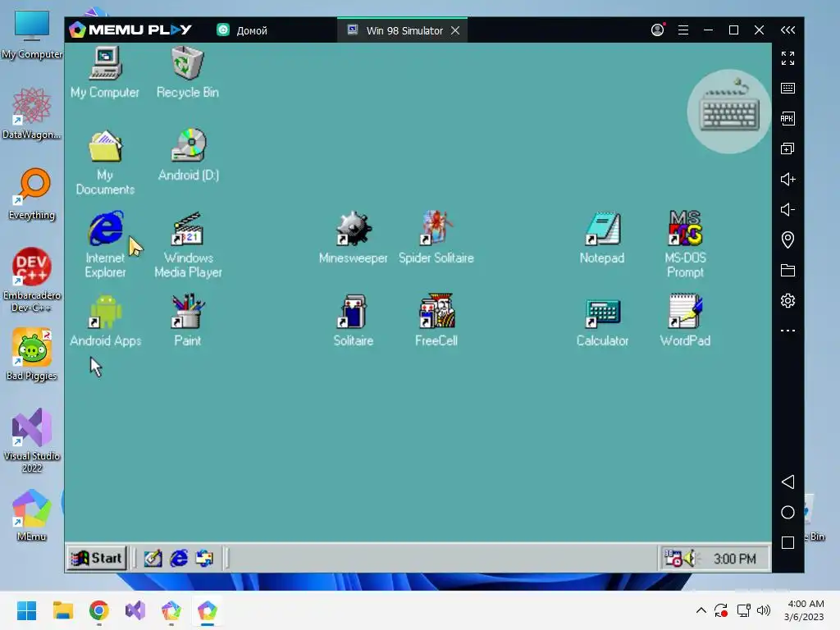Image resolution: width=840 pixels, height=630 pixels.
Task: Open MEmu key mapping keyboard icon
Action: coord(787,88)
